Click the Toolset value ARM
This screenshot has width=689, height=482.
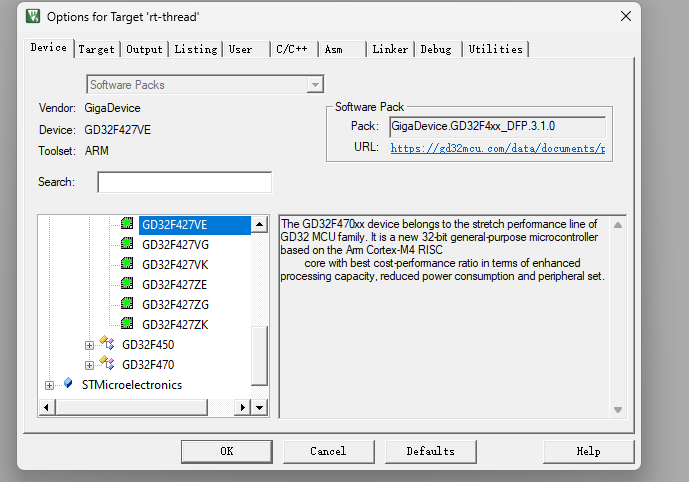(x=97, y=151)
